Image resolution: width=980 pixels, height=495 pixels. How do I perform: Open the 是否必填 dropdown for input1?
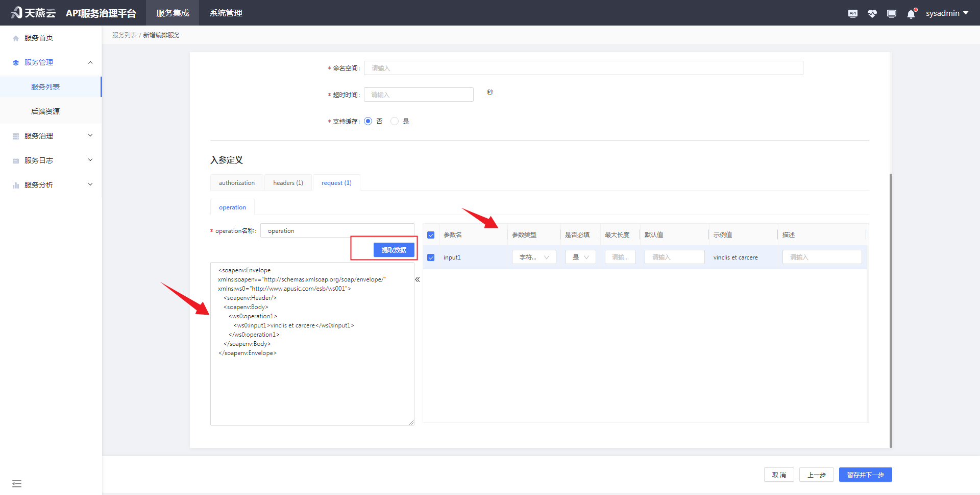click(x=580, y=257)
